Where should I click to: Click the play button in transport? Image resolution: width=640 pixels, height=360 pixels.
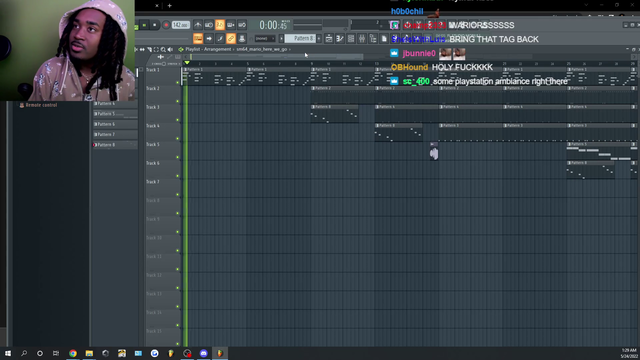[x=144, y=25]
